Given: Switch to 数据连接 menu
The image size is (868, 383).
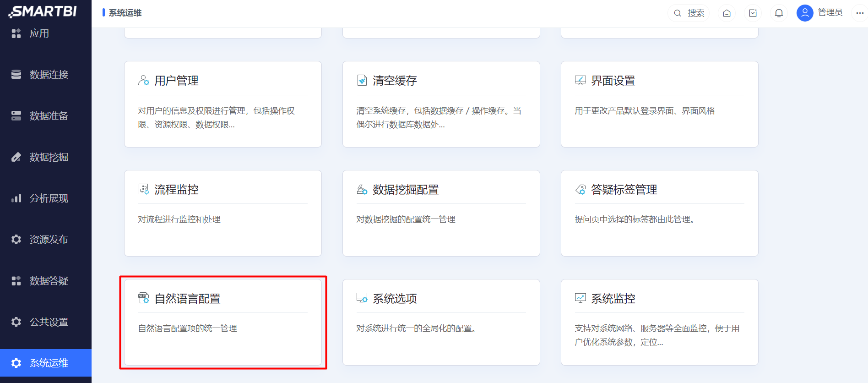Looking at the screenshot, I should click(x=49, y=75).
